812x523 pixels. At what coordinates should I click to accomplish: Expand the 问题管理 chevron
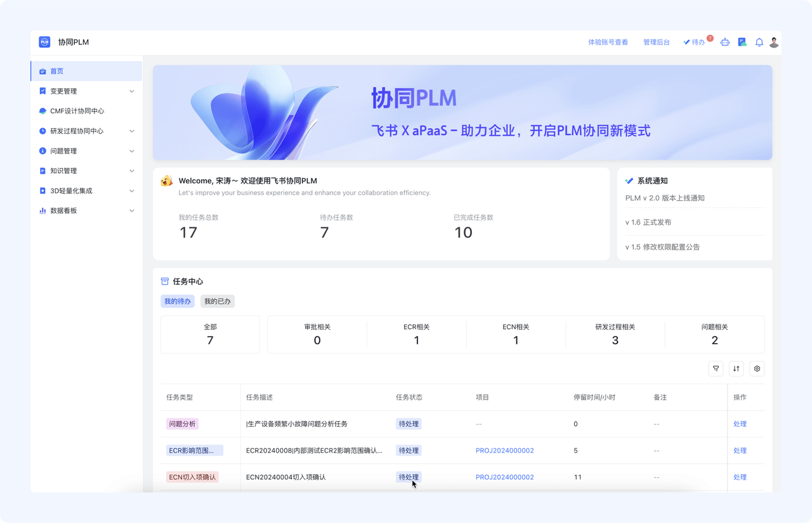(131, 151)
